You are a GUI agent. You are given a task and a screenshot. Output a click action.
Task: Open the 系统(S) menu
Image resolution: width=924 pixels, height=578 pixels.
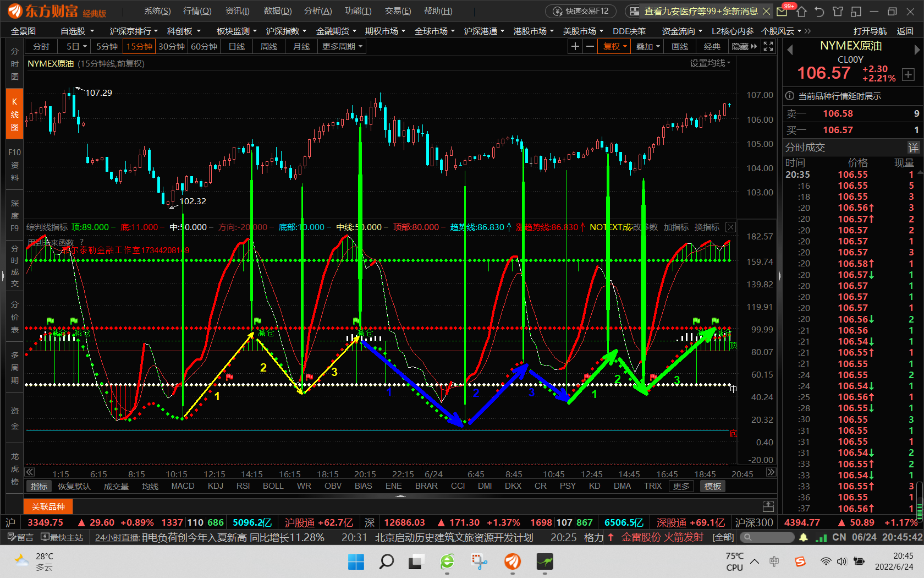pyautogui.click(x=157, y=11)
